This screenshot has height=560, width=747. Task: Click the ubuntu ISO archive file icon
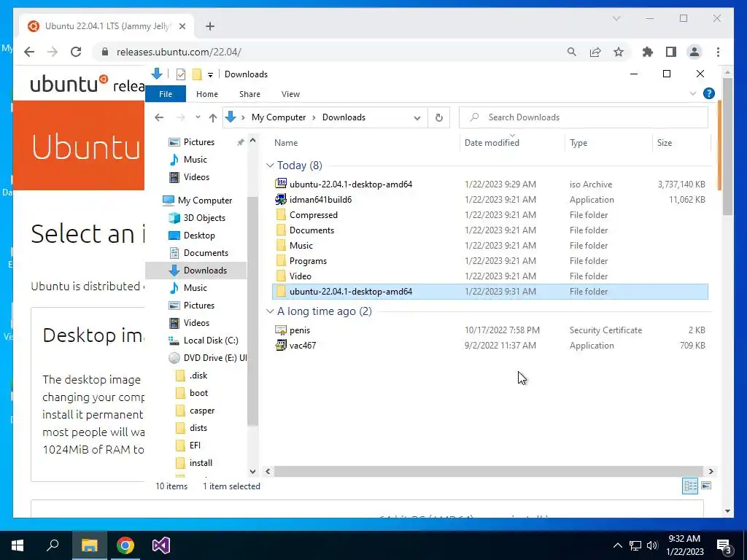point(281,184)
